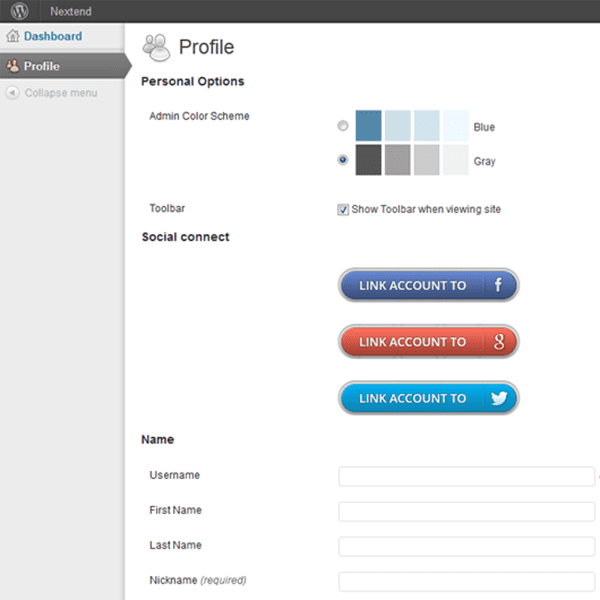Click the Nickname (required) label
This screenshot has width=600, height=600.
[198, 580]
